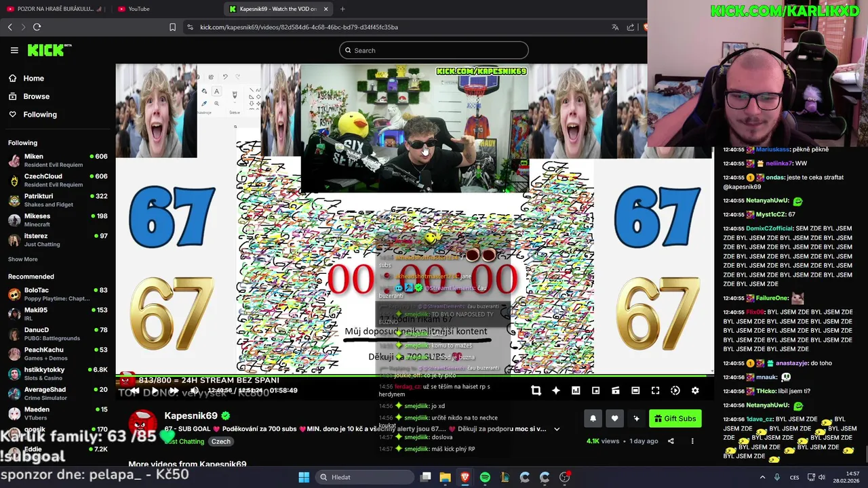Switch the player to theater mode
This screenshot has height=488, width=868.
[635, 390]
